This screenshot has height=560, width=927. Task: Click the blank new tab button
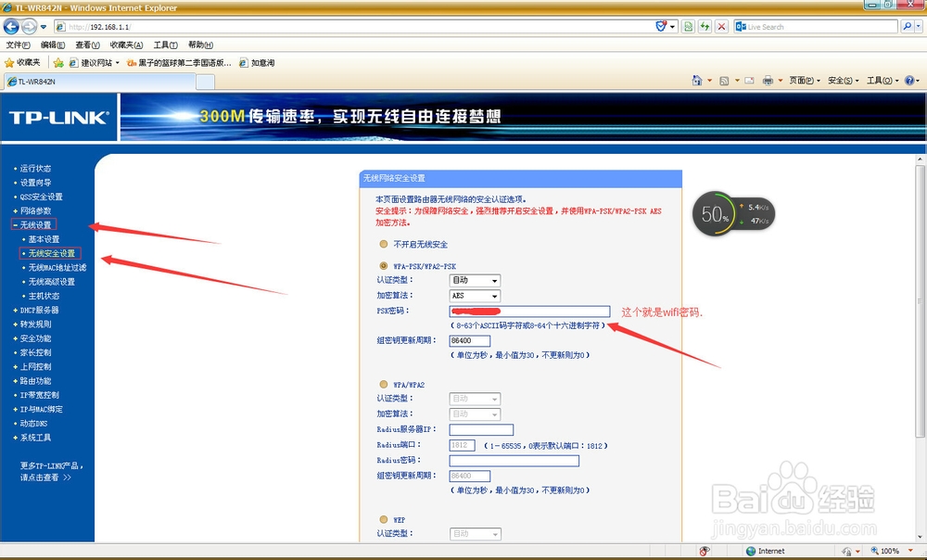(205, 83)
